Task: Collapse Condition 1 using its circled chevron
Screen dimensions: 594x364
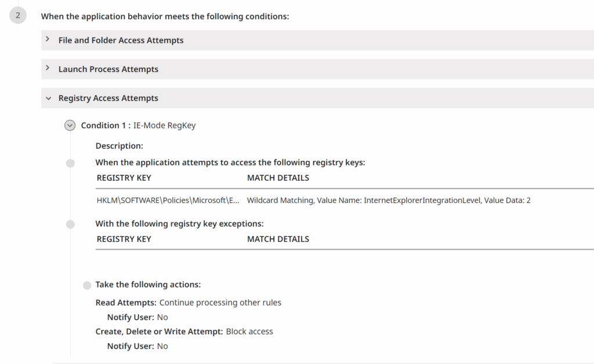Action: (x=70, y=125)
